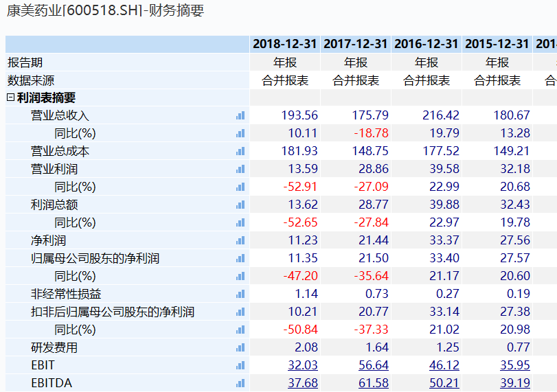Select 2017 数据来源 cell 合并报表
This screenshot has height=392, width=557.
click(356, 80)
